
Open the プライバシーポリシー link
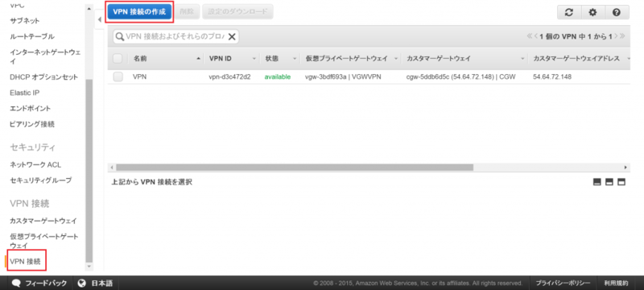point(563,283)
